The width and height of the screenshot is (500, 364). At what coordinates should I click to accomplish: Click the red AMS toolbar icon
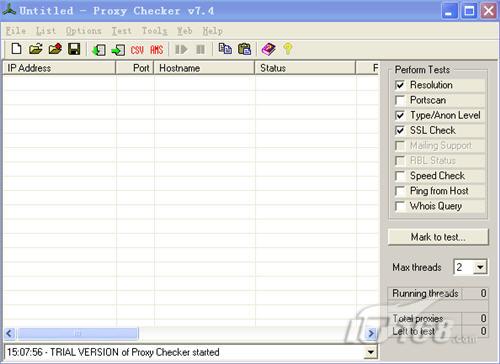click(x=157, y=50)
